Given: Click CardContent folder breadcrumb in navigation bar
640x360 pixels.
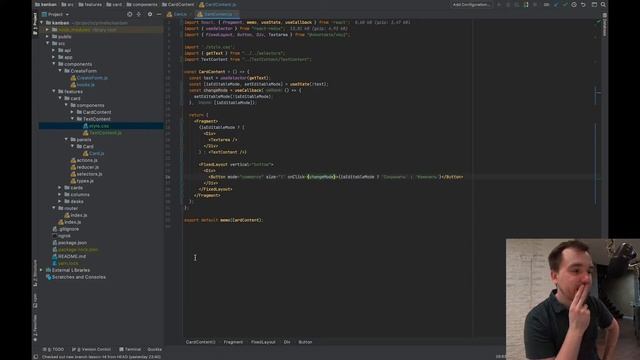Looking at the screenshot, I should coord(178,4).
